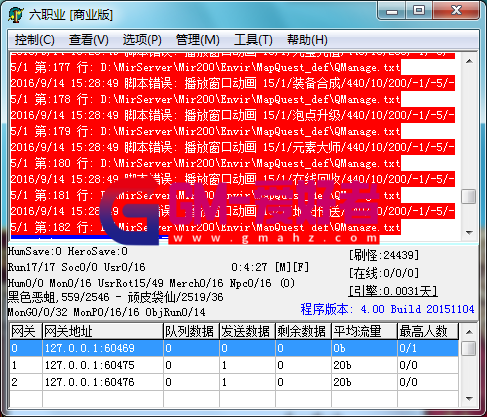Viewport: 487px width, 417px height.
Task: Click the gateway list scroll-down arrow
Action: click(469, 398)
